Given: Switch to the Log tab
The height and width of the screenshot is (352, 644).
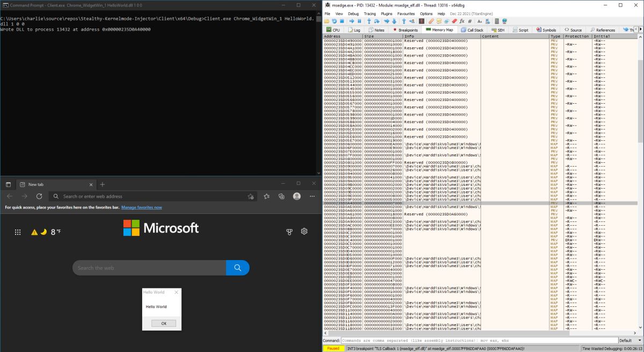Looking at the screenshot, I should [354, 30].
